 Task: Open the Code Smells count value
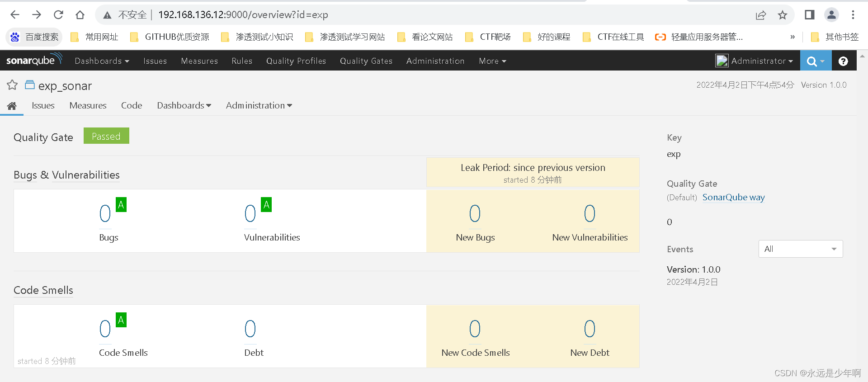click(x=105, y=329)
